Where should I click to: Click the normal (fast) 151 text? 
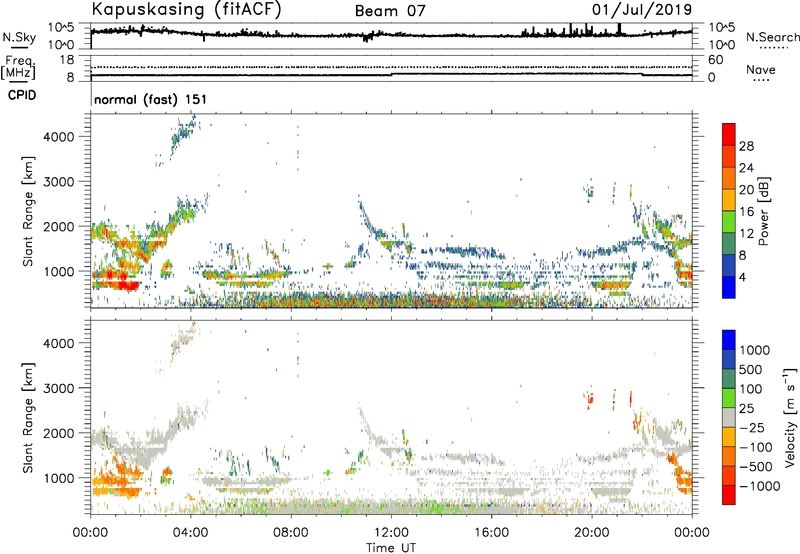click(x=151, y=99)
